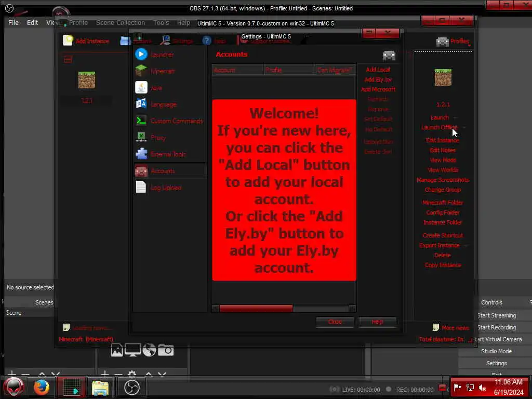Open the Instance Folder
532x399 pixels.
tap(443, 222)
